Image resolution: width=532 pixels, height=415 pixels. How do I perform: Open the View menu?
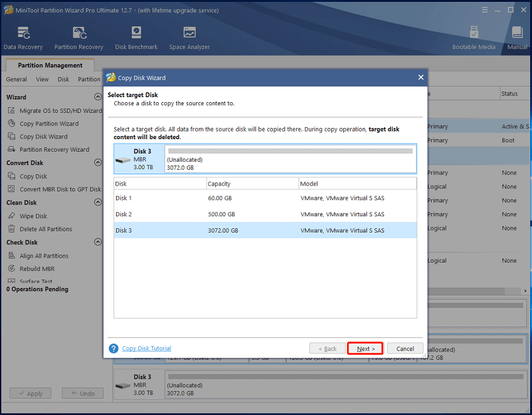tap(42, 79)
